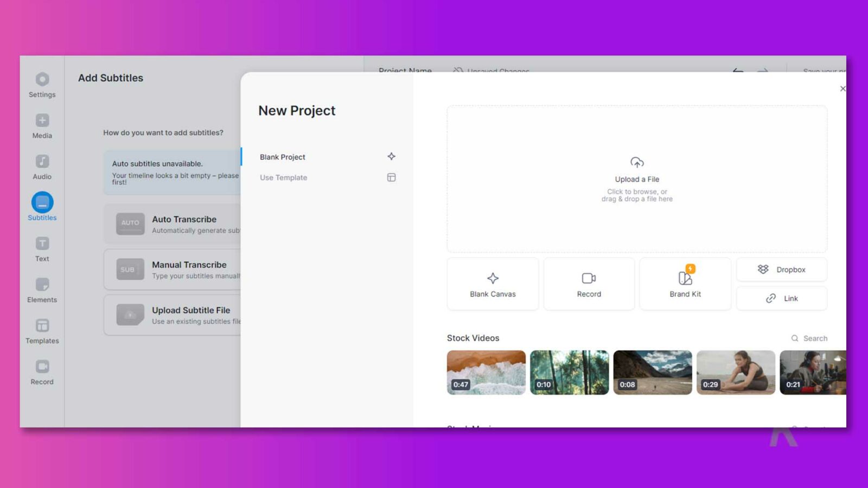868x488 pixels.
Task: Create a Blank Canvas project
Action: tap(493, 284)
